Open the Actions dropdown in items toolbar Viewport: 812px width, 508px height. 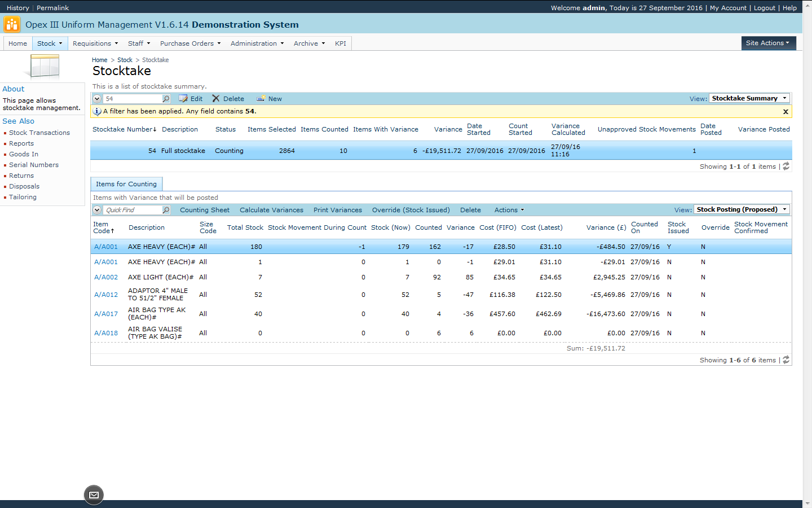pos(509,210)
